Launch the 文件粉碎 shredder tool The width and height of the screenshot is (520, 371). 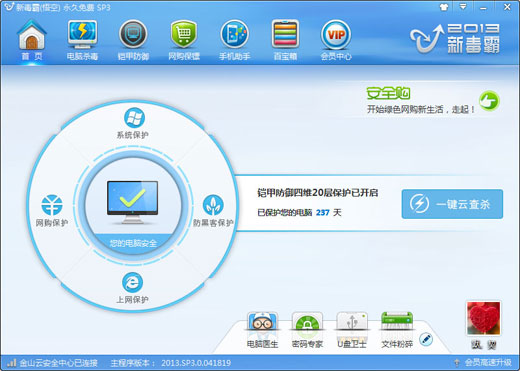pos(397,329)
